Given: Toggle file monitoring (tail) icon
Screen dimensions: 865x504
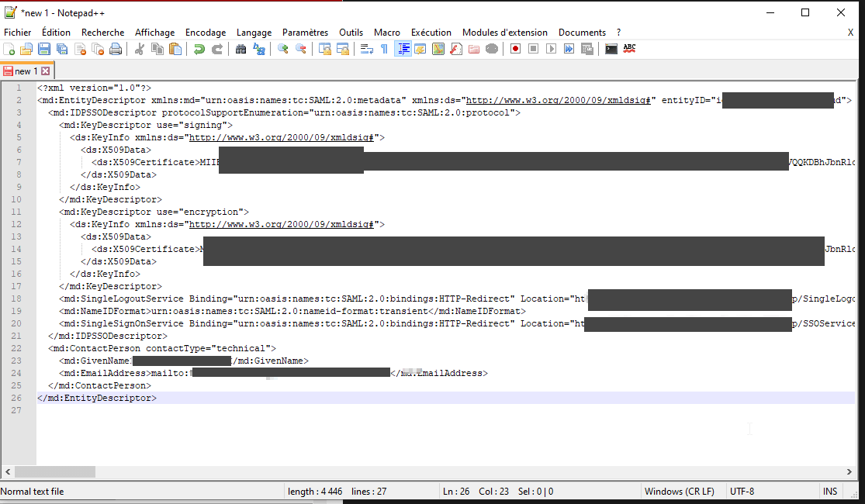Looking at the screenshot, I should (492, 49).
